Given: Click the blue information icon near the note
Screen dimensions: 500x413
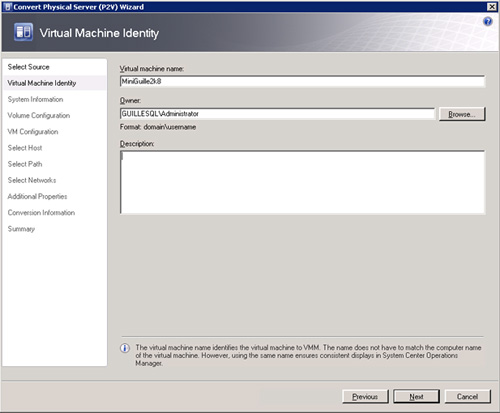Looking at the screenshot, I should pos(125,348).
